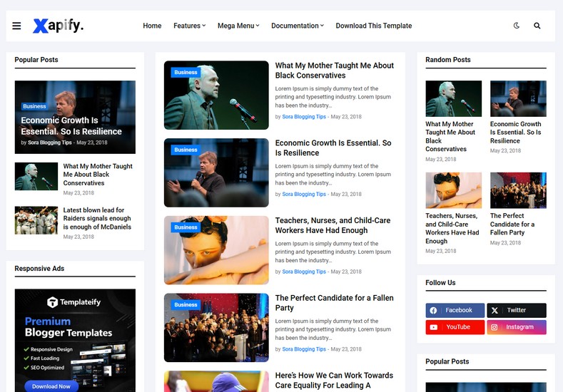Image resolution: width=563 pixels, height=392 pixels.
Task: Click the Download Now ad button
Action: pos(51,386)
